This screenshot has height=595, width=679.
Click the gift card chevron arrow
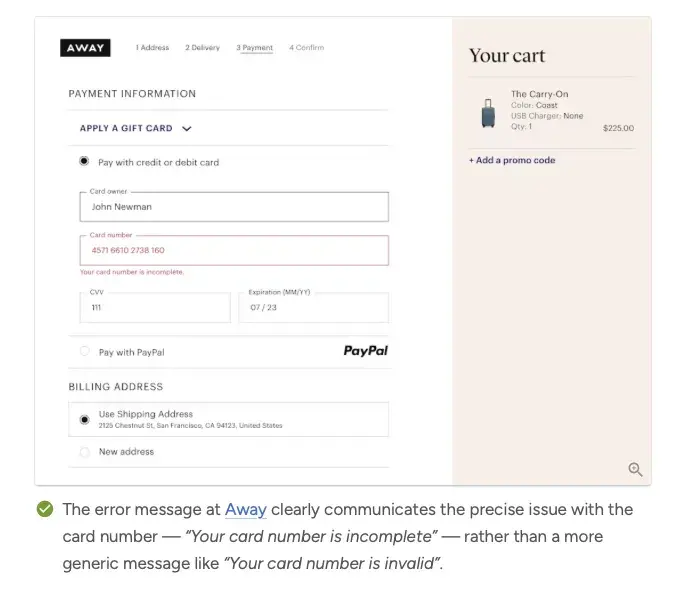pyautogui.click(x=187, y=129)
